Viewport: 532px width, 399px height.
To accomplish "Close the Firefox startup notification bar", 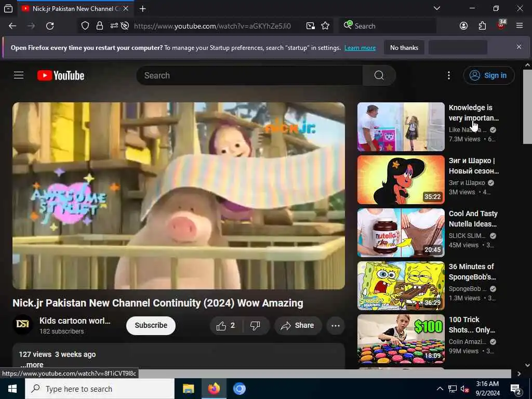I will [519, 47].
